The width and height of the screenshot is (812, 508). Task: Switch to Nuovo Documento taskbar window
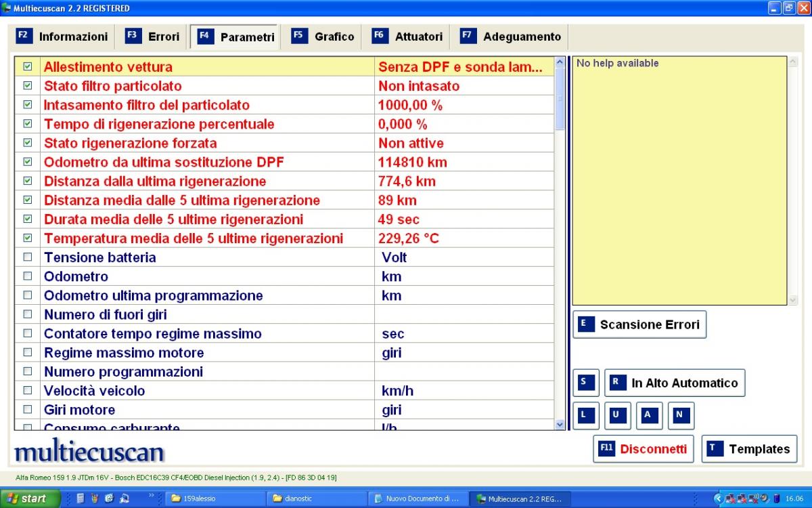418,499
